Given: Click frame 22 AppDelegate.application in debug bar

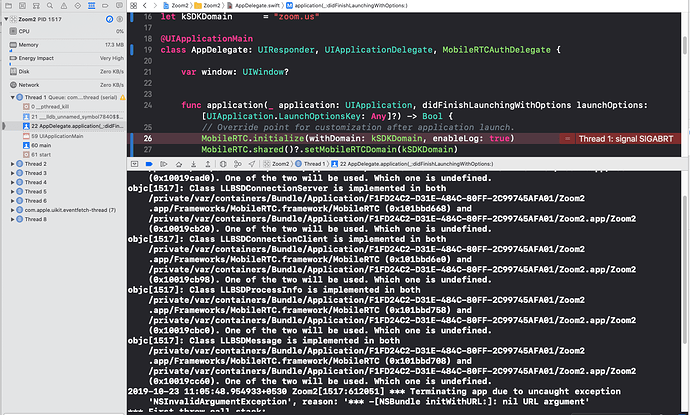Looking at the screenshot, I should (412, 164).
